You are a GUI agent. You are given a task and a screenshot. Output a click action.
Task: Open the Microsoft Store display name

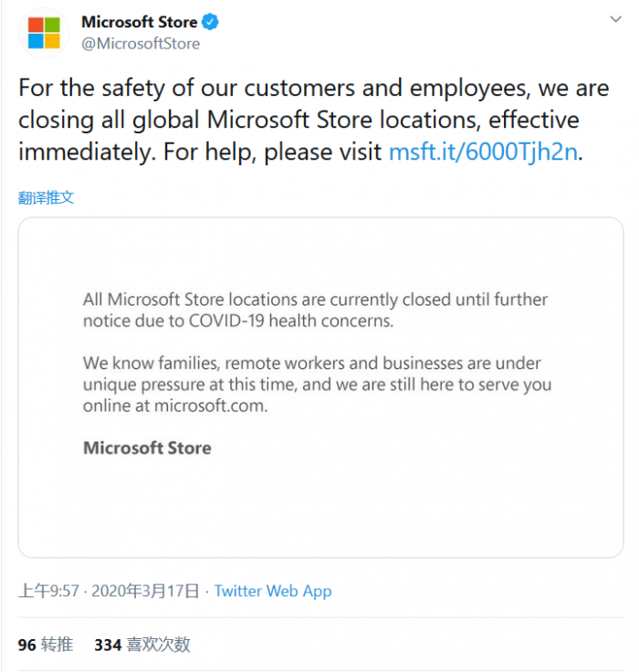tap(138, 22)
